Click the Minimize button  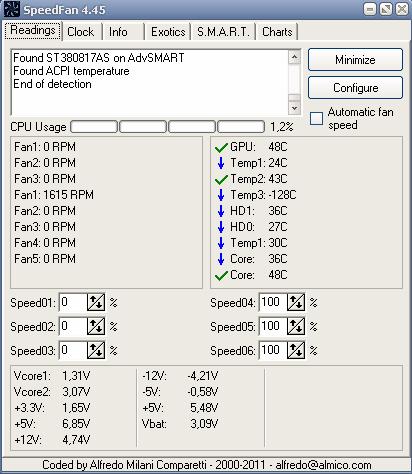355,60
